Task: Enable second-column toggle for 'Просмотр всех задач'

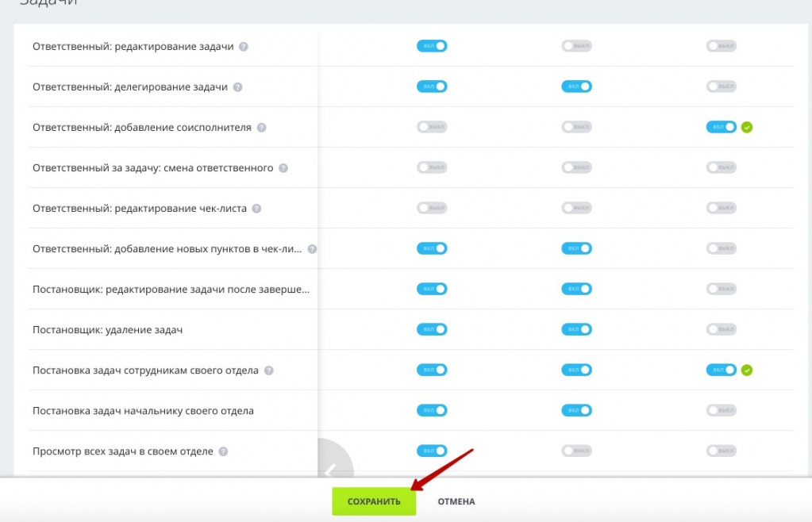Action: point(577,451)
